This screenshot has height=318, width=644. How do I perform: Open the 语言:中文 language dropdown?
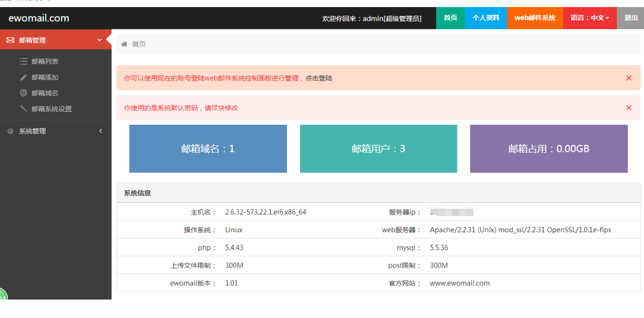tap(590, 18)
